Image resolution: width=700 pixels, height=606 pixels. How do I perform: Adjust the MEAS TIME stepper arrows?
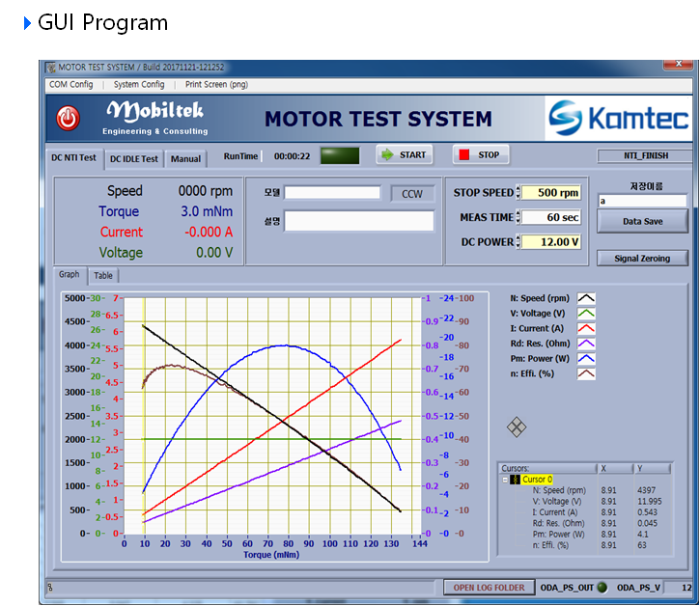[518, 217]
